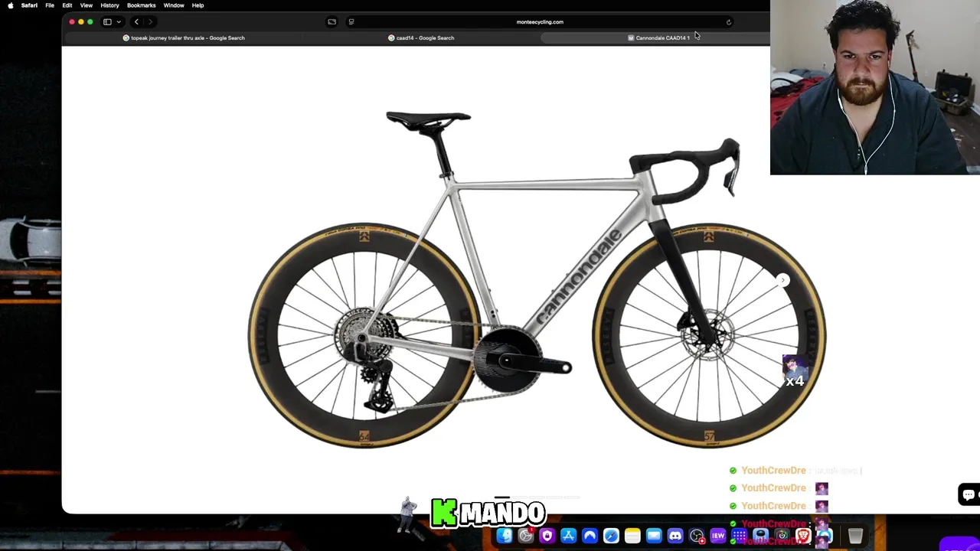Open Launchpad grid app in the Dock
This screenshot has width=980, height=551.
click(739, 536)
